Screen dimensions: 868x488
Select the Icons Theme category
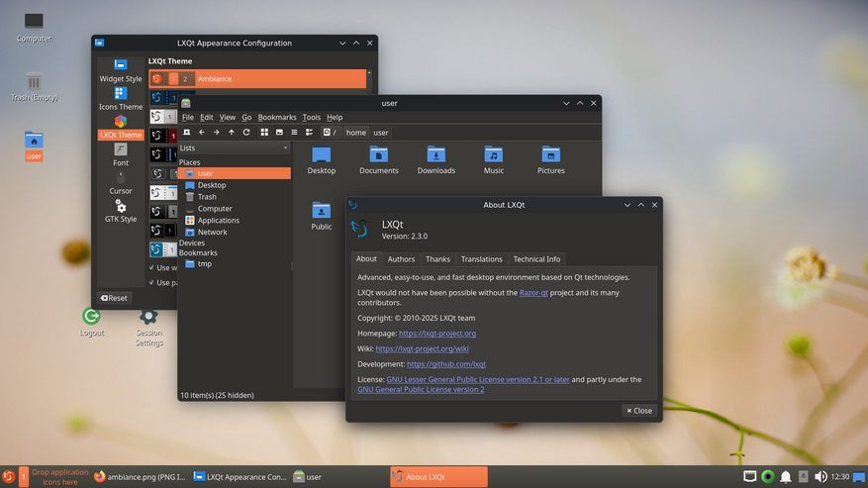tap(120, 98)
